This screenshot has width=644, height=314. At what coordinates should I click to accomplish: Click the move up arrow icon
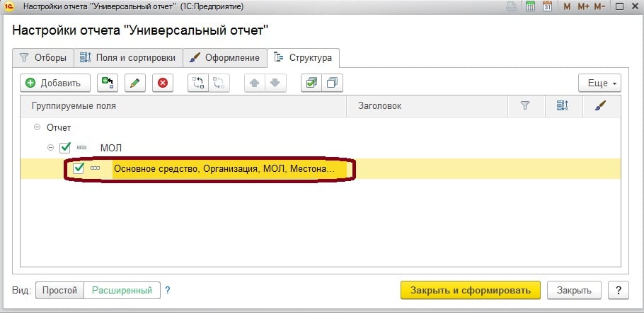(x=255, y=83)
